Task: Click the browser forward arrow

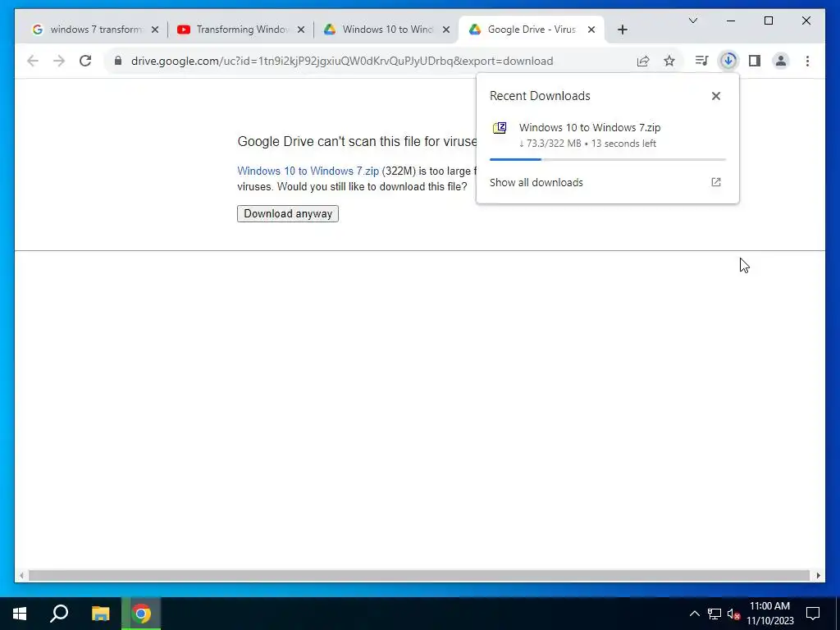Action: tap(59, 61)
